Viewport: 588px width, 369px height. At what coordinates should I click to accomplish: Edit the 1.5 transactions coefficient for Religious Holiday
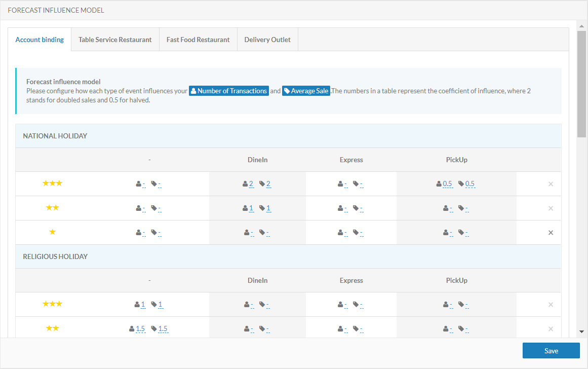140,329
